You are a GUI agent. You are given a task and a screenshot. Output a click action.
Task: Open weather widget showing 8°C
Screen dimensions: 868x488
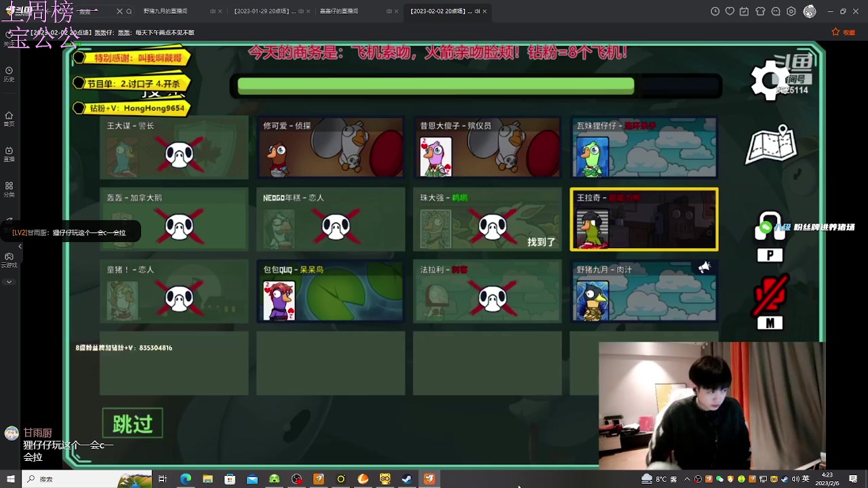[659, 479]
